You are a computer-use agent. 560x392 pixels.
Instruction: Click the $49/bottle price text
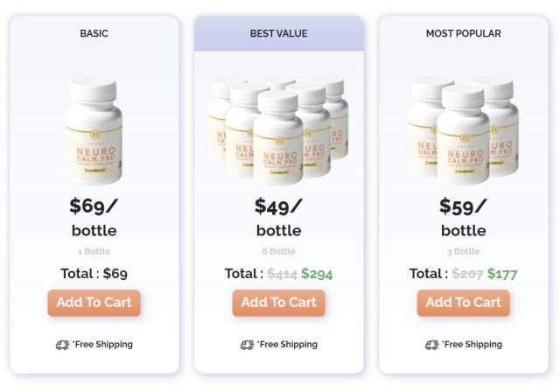[x=278, y=217]
